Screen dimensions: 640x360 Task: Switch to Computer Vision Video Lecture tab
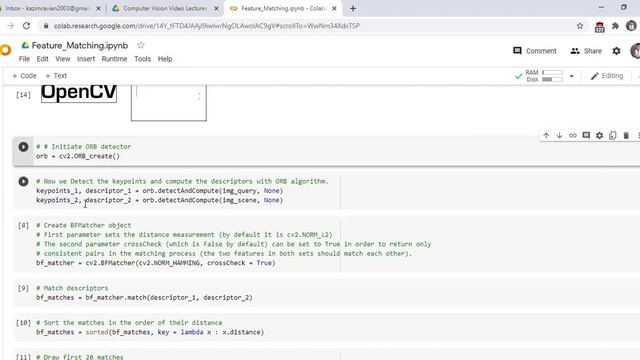[x=165, y=8]
